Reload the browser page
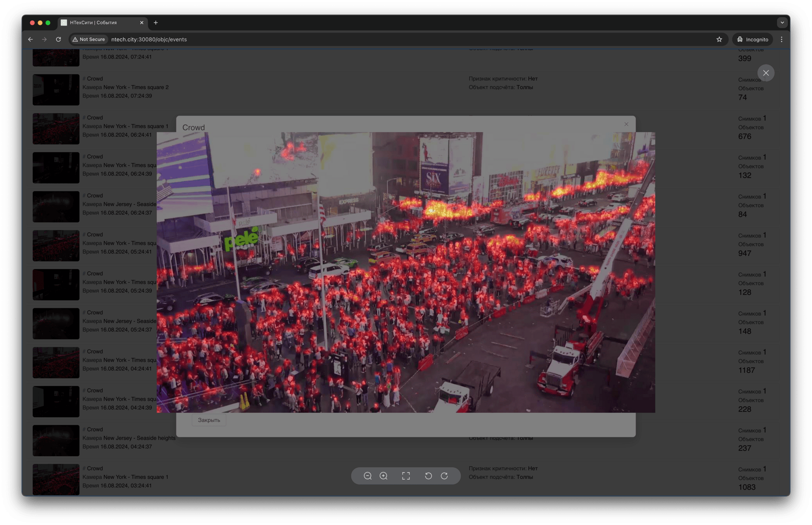 point(58,39)
